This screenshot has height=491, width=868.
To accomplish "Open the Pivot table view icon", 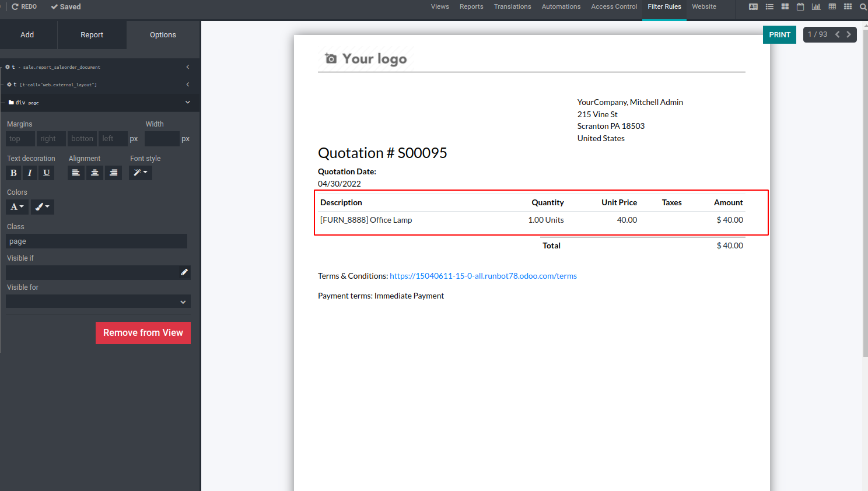I will tap(832, 7).
